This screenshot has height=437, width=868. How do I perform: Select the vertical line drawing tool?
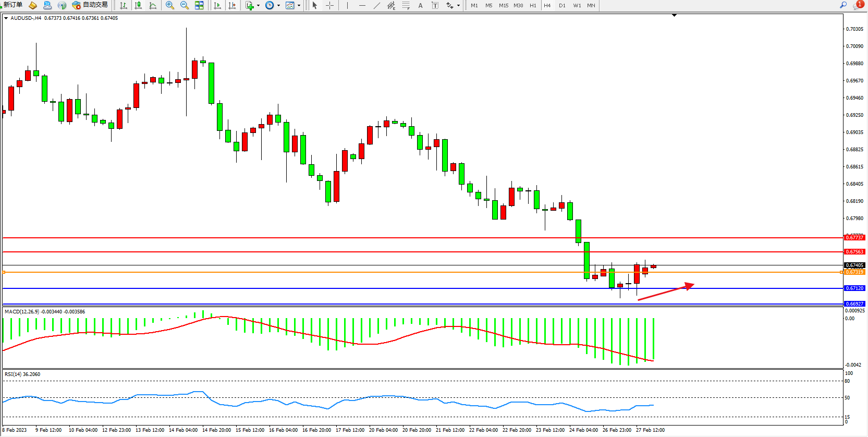coord(347,6)
